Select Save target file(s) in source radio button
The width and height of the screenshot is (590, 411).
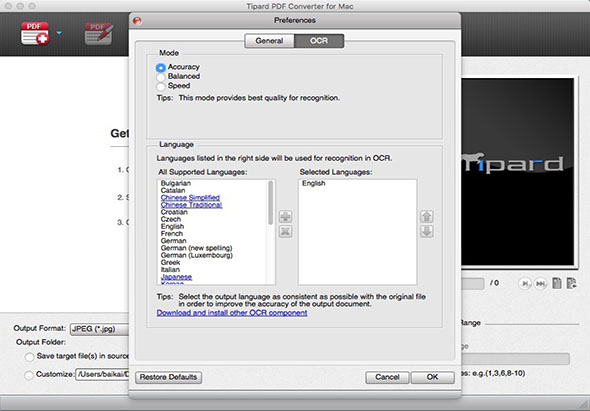pos(29,357)
